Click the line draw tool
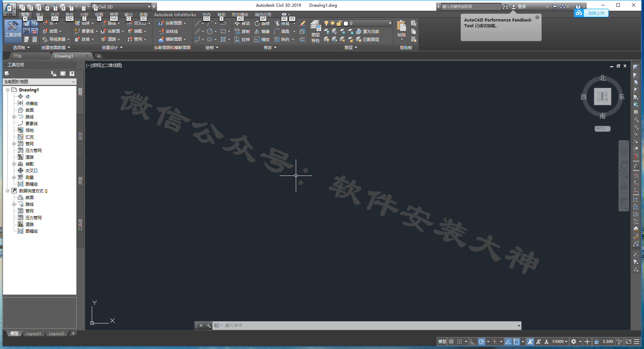Screen dimensions: 644x349 (x=198, y=23)
